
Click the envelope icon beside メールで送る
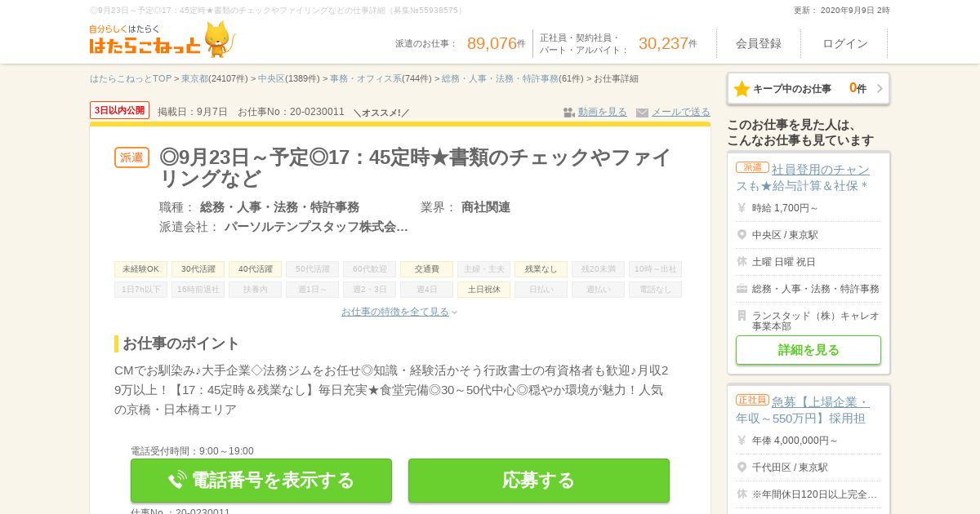pyautogui.click(x=642, y=113)
